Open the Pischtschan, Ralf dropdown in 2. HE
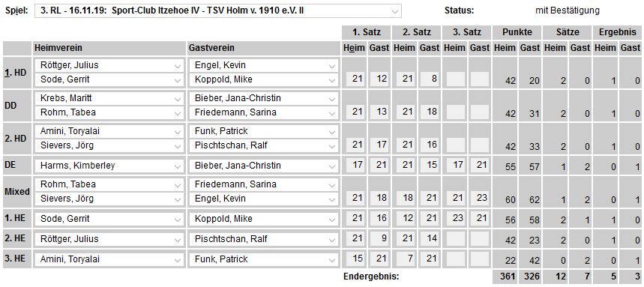 264,239
